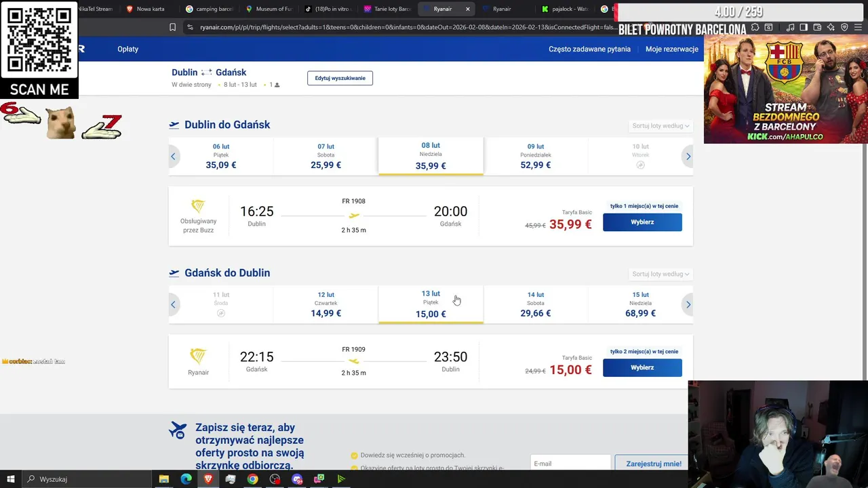
Task: Click the 'Wyszukaj' Windows search box
Action: pyautogui.click(x=88, y=479)
